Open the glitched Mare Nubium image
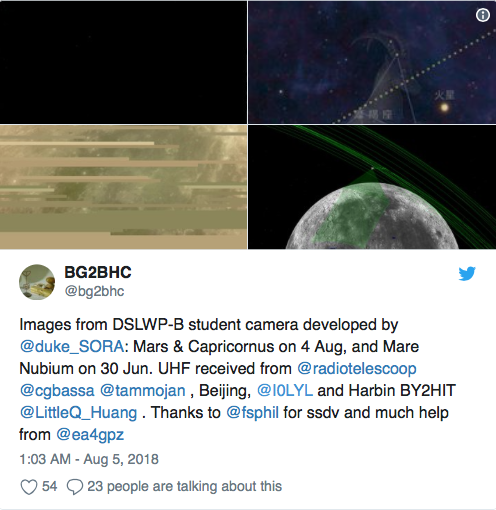The image size is (496, 510). pos(123,187)
